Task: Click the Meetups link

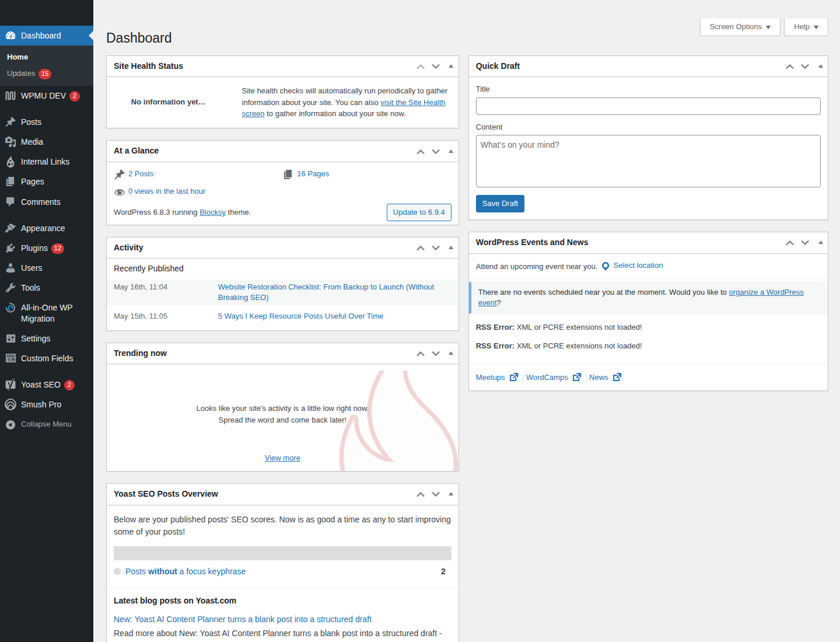Action: pos(490,378)
